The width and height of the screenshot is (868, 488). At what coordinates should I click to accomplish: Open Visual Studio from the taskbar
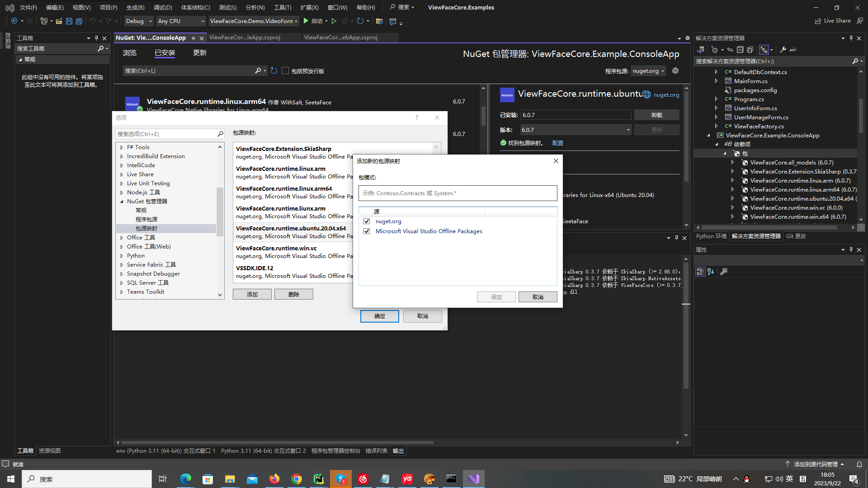pos(473,479)
